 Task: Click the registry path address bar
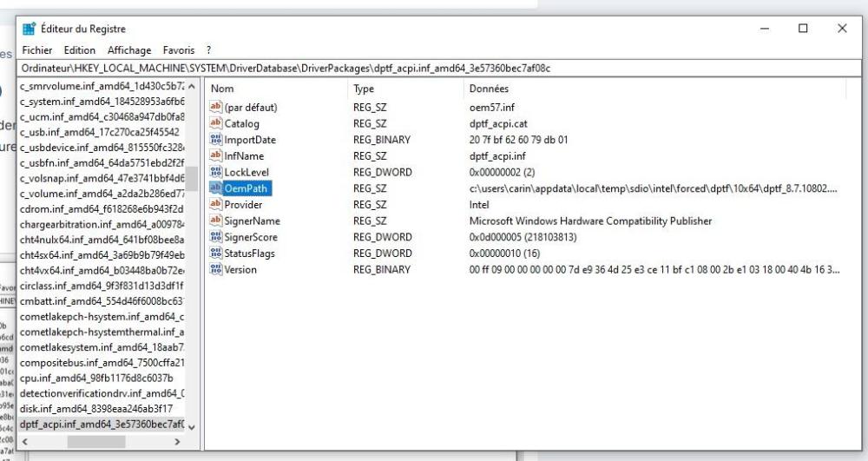coord(440,69)
